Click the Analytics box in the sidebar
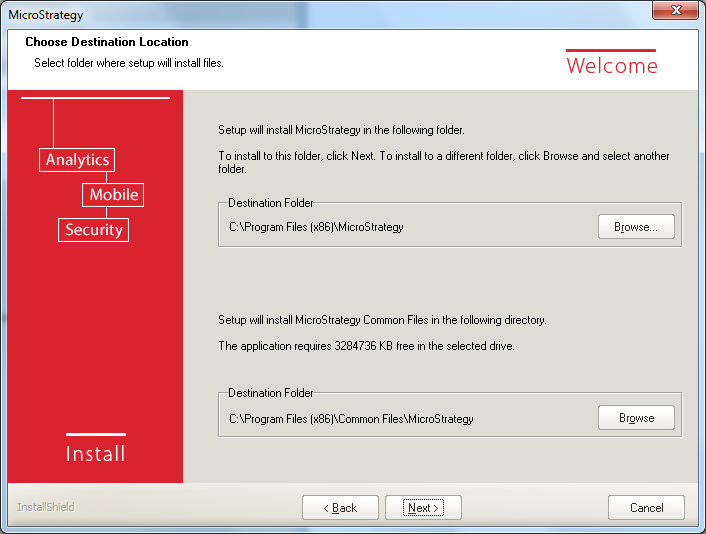706x534 pixels. coord(77,160)
